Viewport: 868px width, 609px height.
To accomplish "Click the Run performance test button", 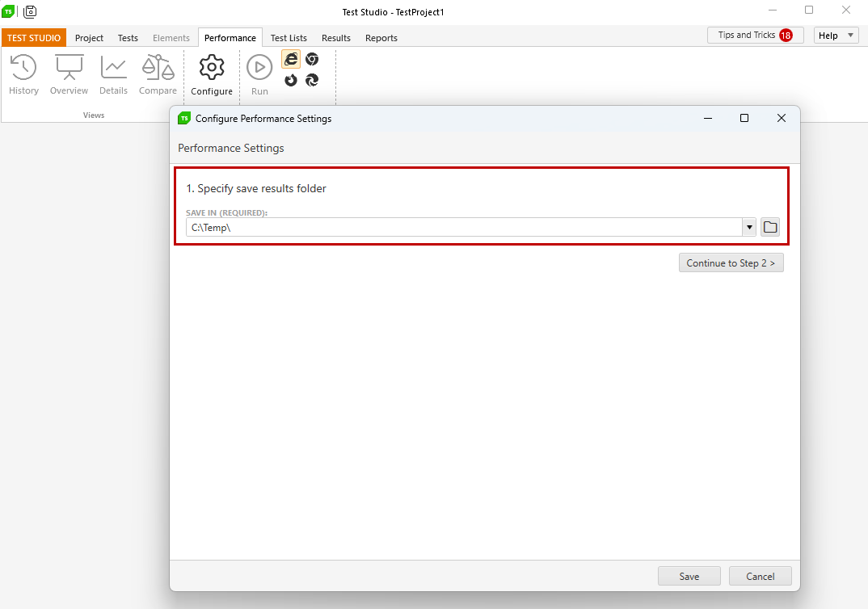I will coord(259,74).
